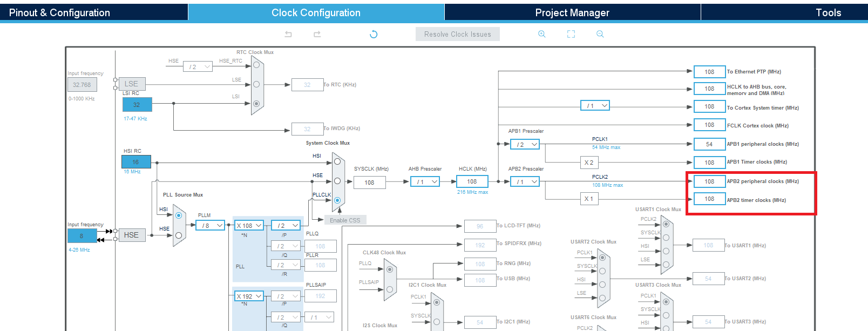Image resolution: width=868 pixels, height=331 pixels.
Task: Select HSE in System Clock Mux
Action: (337, 181)
